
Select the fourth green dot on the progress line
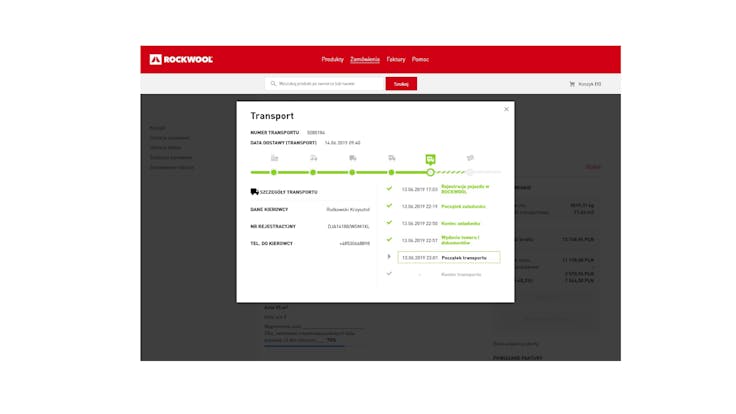click(391, 172)
